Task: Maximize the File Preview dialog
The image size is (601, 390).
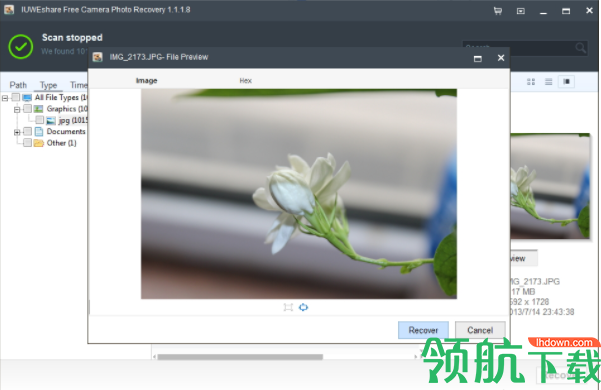Action: (x=478, y=59)
